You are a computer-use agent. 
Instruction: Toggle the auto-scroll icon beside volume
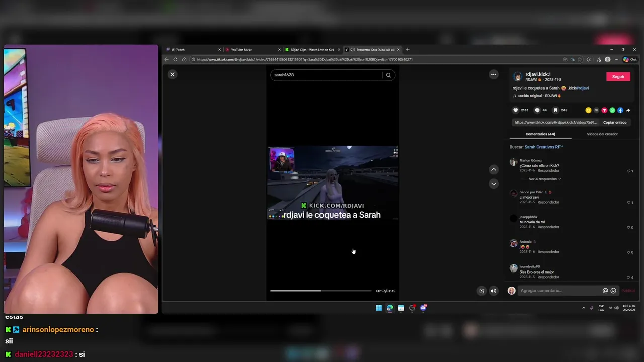coord(481,291)
